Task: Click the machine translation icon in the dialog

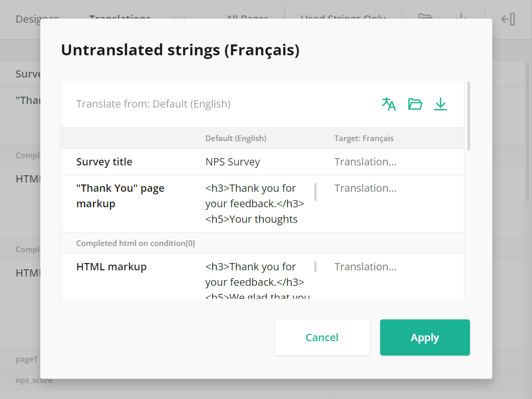Action: coord(388,103)
